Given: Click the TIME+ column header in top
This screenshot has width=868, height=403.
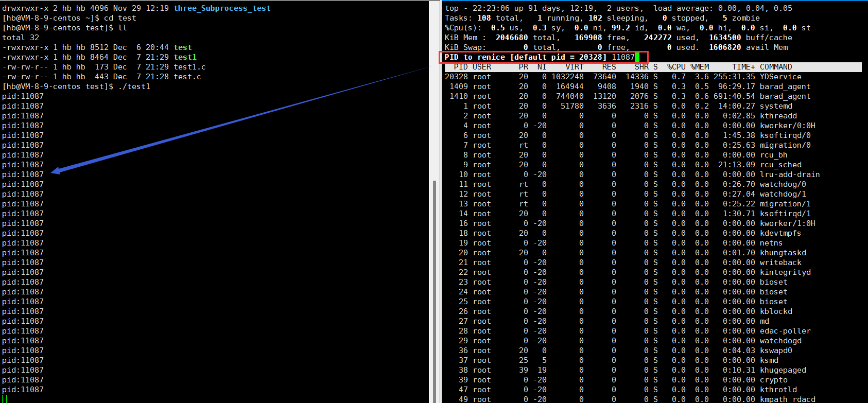Looking at the screenshot, I should click(x=743, y=67).
